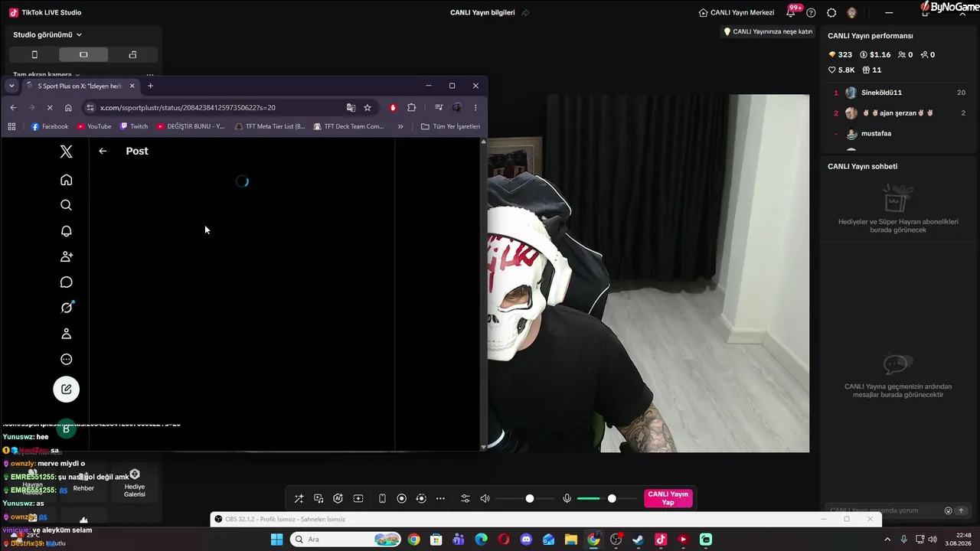
Task: Click the phone device icon in bottom toolbar
Action: (382, 499)
